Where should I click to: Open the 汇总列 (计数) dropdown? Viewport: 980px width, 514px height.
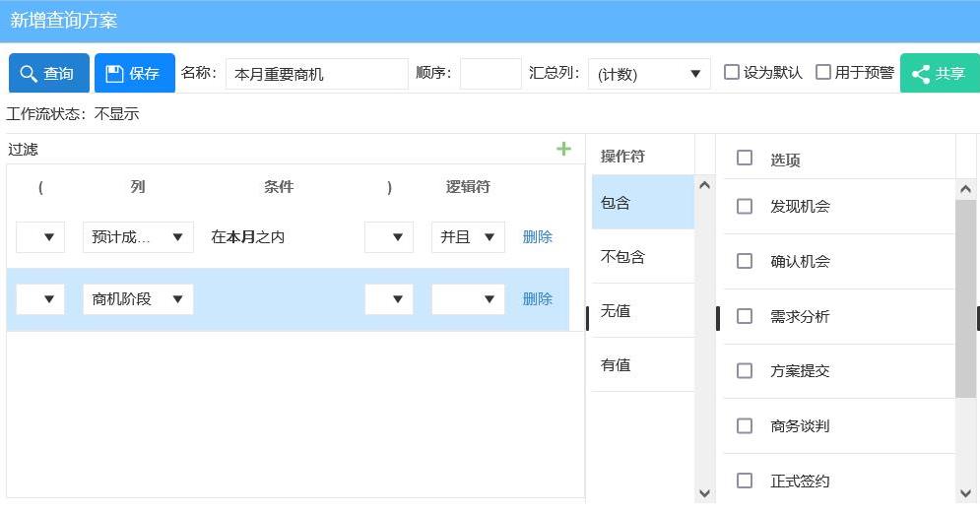[x=648, y=74]
